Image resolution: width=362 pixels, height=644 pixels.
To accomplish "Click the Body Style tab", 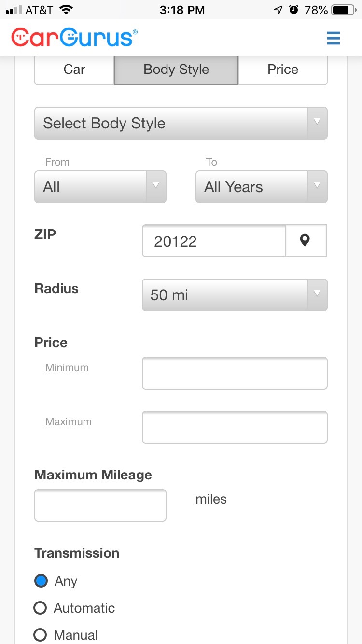I will point(176,70).
